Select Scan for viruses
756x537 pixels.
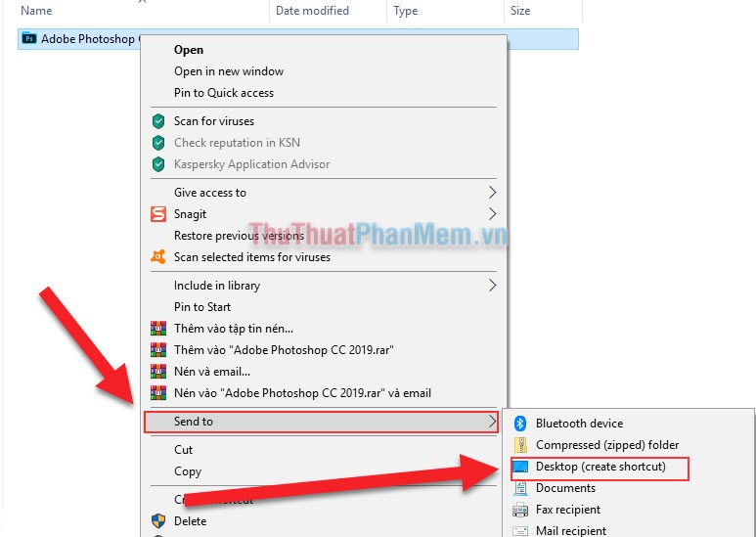click(214, 121)
